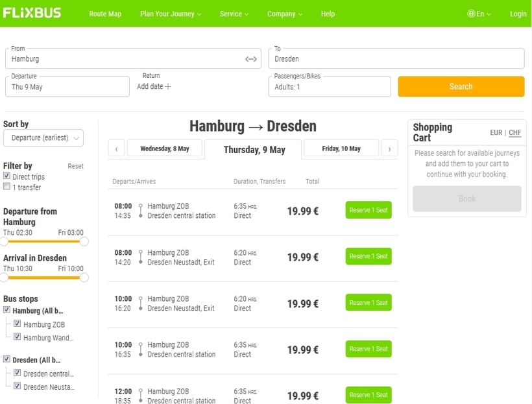Click the Hamburg → Dresden heading
This screenshot has width=532, height=404.
253,126
